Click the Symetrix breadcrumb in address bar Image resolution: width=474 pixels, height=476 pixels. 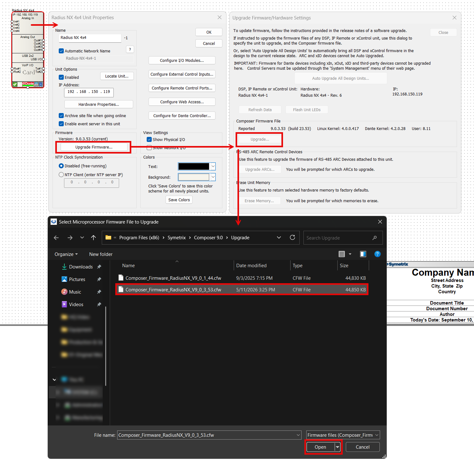tap(177, 238)
